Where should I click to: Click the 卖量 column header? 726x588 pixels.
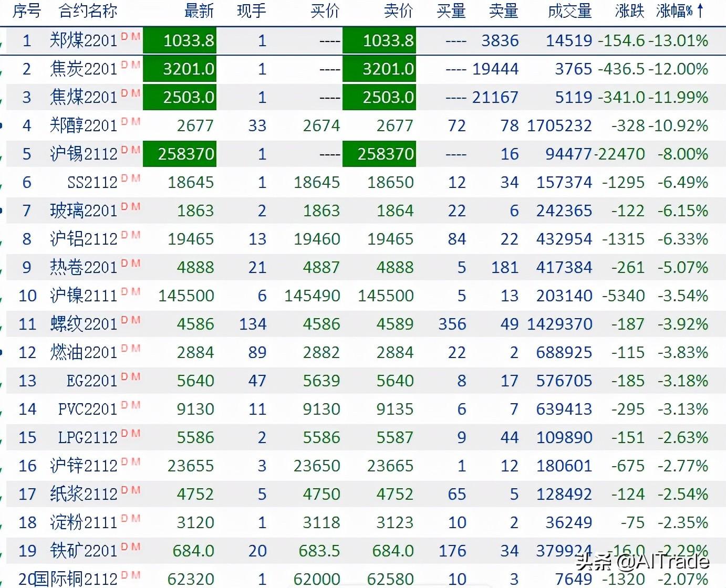tap(504, 10)
